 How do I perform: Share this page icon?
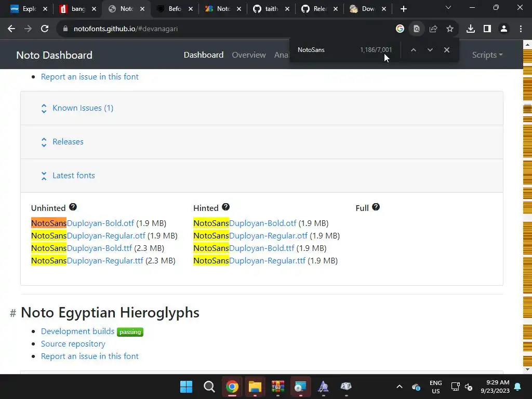click(x=433, y=29)
